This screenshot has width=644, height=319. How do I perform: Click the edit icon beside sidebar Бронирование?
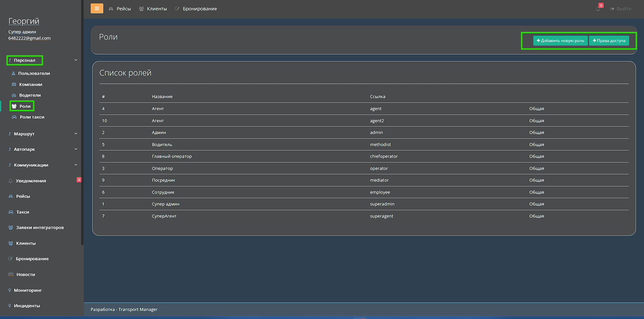[10, 259]
